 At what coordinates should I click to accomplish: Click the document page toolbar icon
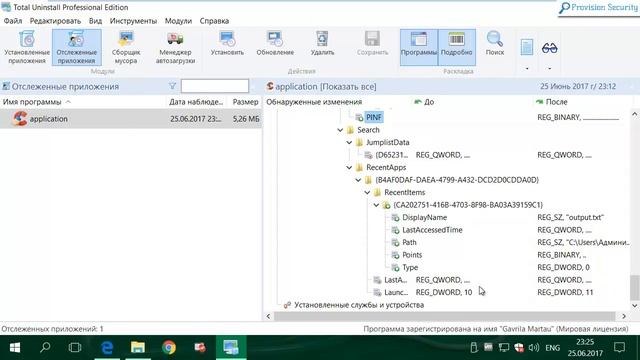pyautogui.click(x=527, y=47)
